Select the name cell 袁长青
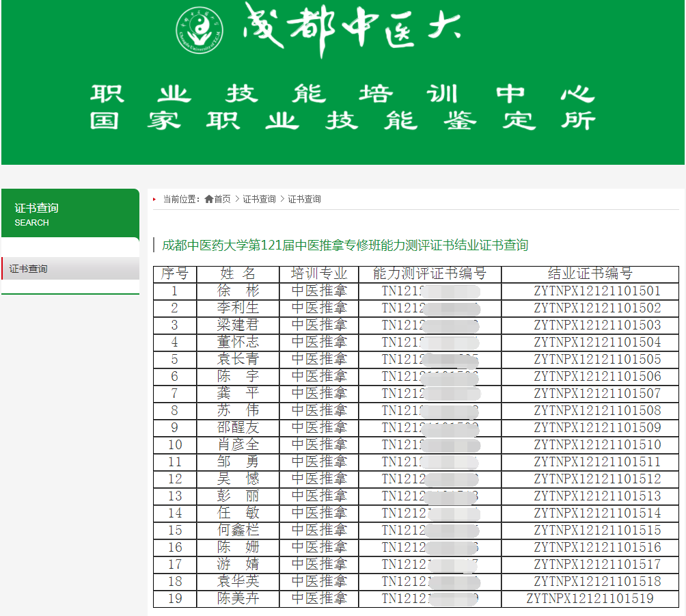The image size is (686, 616). pos(238,359)
